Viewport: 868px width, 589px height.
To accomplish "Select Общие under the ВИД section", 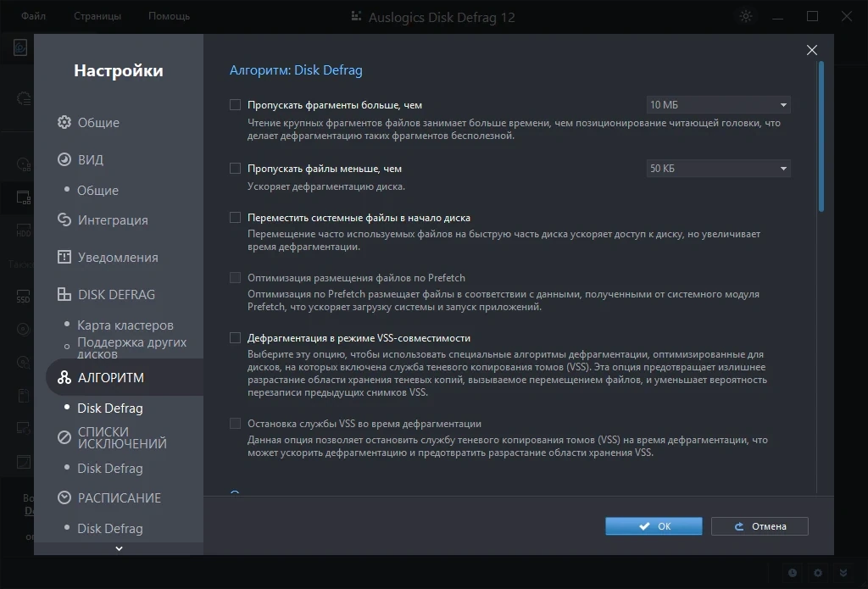I will (97, 191).
